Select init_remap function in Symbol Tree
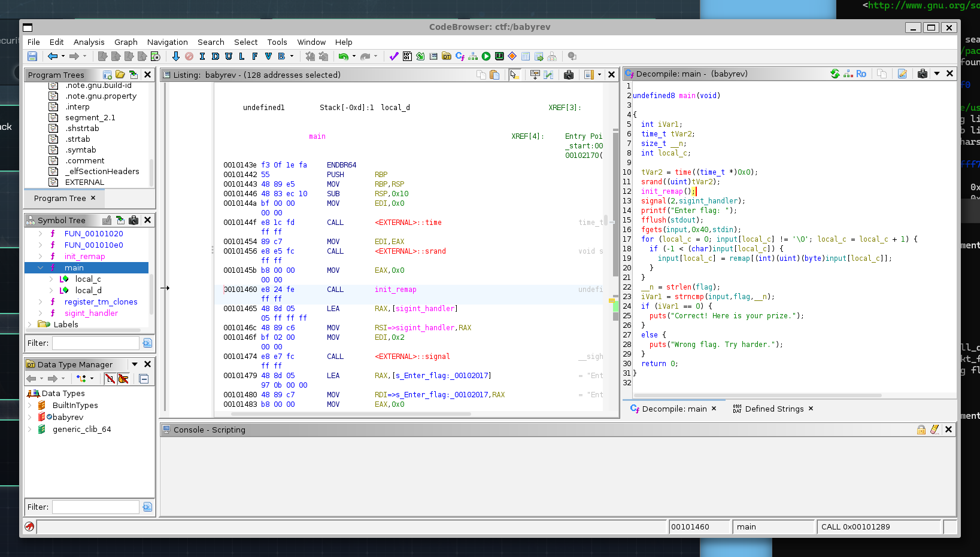This screenshot has width=980, height=557. click(x=84, y=257)
